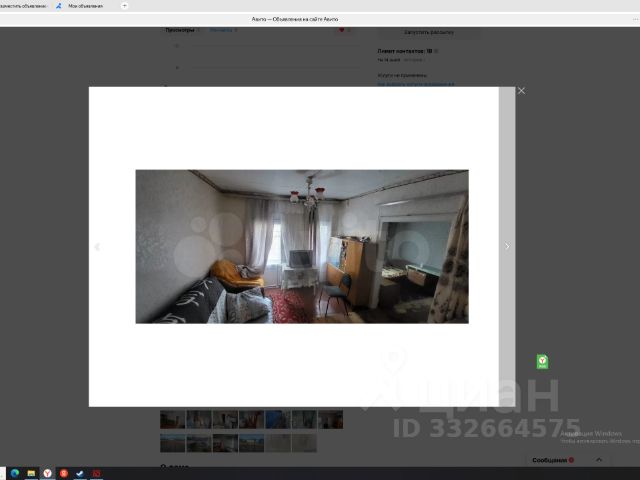Viewport: 640px width, 480px height.
Task: Select fourth thumbnail in bottom gallery row
Action: 251,443
